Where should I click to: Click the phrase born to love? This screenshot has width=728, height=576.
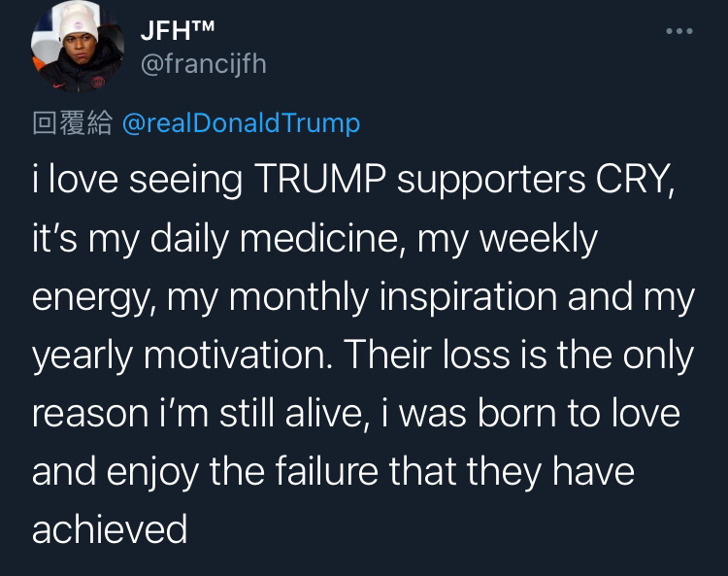[x=579, y=414]
